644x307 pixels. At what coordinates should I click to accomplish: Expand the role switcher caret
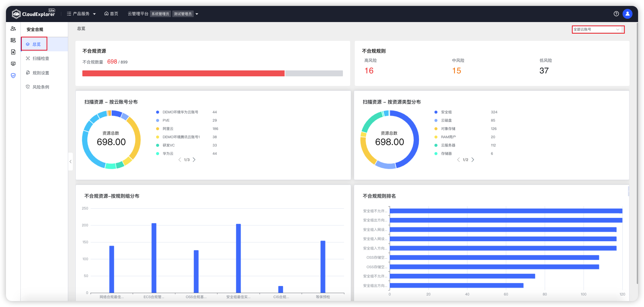(x=197, y=14)
